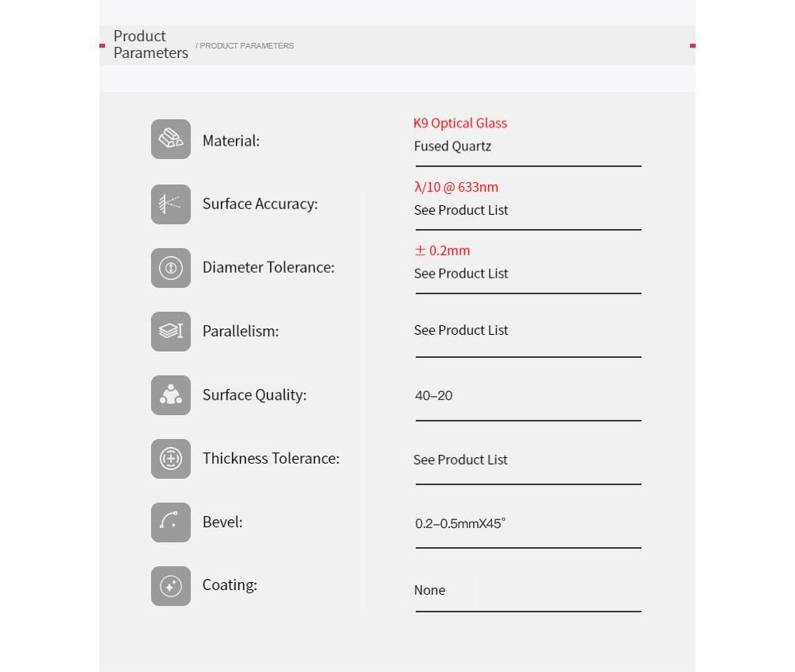Select the Fused Quartz material option
The height and width of the screenshot is (672, 795).
[453, 146]
